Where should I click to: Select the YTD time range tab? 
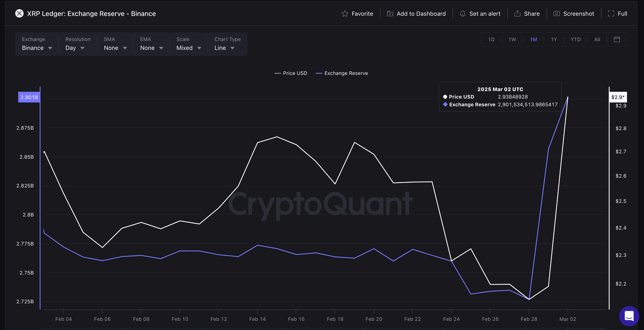coord(575,39)
